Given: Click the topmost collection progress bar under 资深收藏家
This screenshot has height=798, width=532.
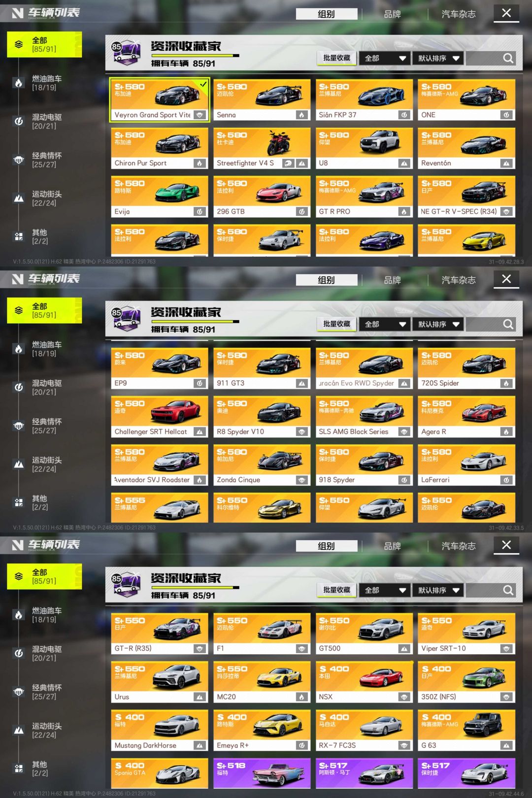Looking at the screenshot, I should (195, 56).
